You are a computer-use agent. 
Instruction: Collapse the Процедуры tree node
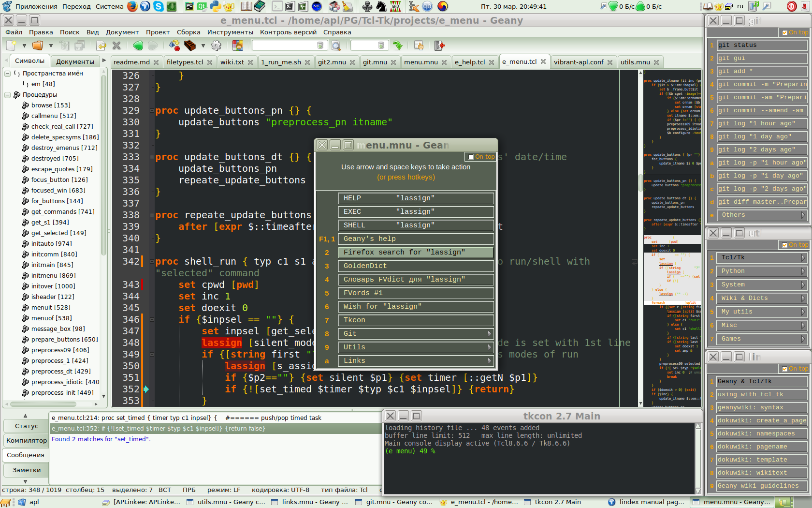tap(8, 95)
